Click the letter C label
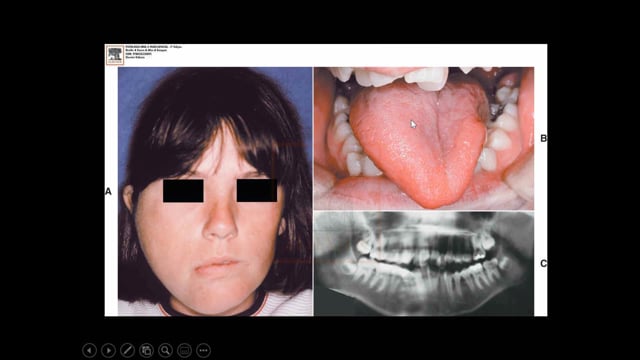Image resolution: width=640 pixels, height=360 pixels. (x=543, y=264)
